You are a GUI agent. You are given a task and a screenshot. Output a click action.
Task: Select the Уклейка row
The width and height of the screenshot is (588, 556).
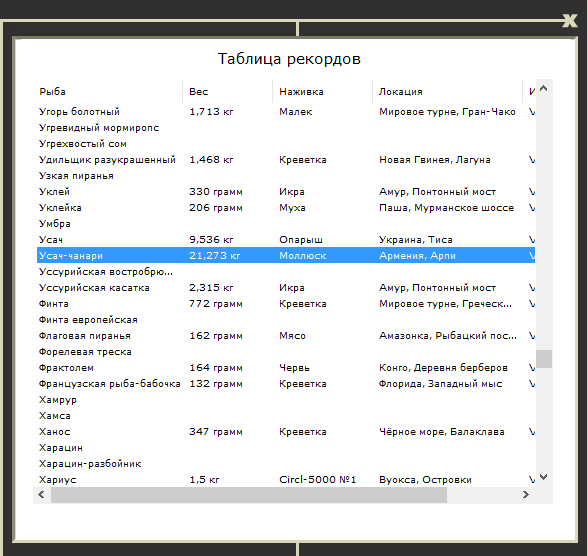tap(286, 208)
